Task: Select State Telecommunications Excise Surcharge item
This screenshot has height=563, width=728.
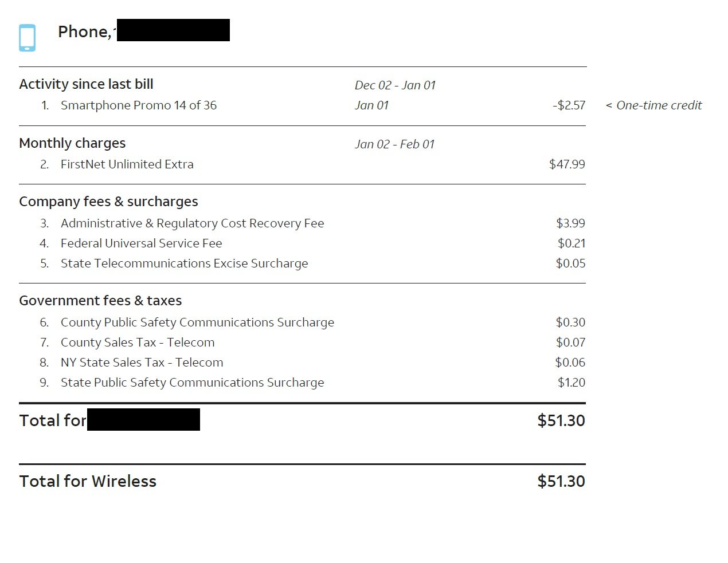Action: (x=184, y=263)
